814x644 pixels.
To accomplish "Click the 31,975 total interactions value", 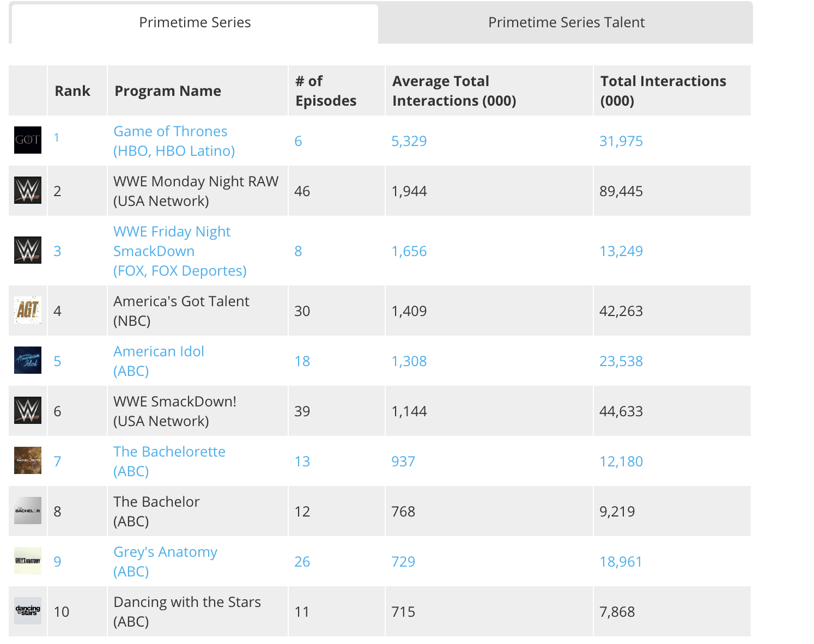I will point(621,141).
